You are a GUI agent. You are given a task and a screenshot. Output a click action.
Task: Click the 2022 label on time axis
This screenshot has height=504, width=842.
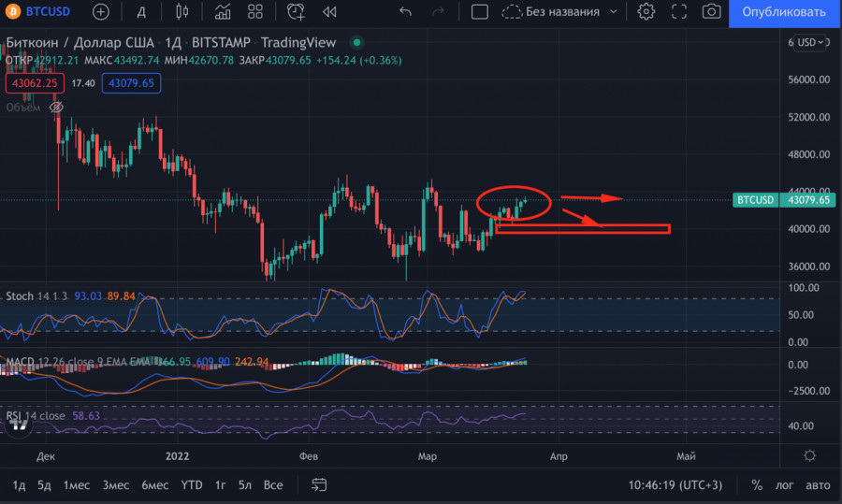pyautogui.click(x=177, y=456)
